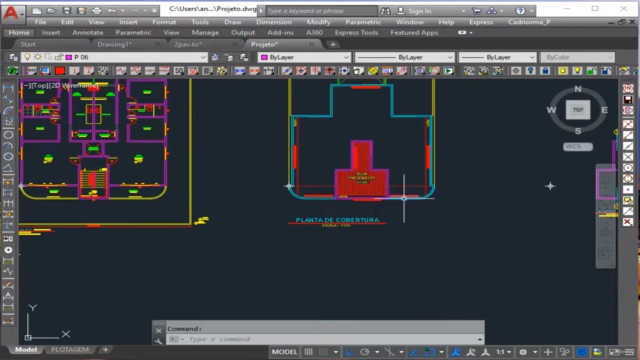Toggle 2D object snap in status bar
640x360 pixels.
point(429,352)
